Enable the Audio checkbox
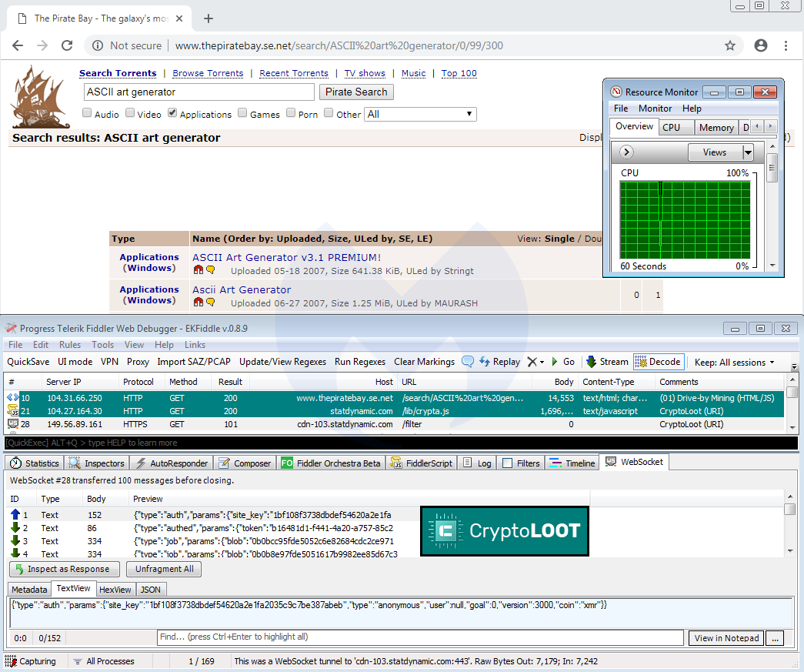This screenshot has height=672, width=804. pyautogui.click(x=87, y=113)
